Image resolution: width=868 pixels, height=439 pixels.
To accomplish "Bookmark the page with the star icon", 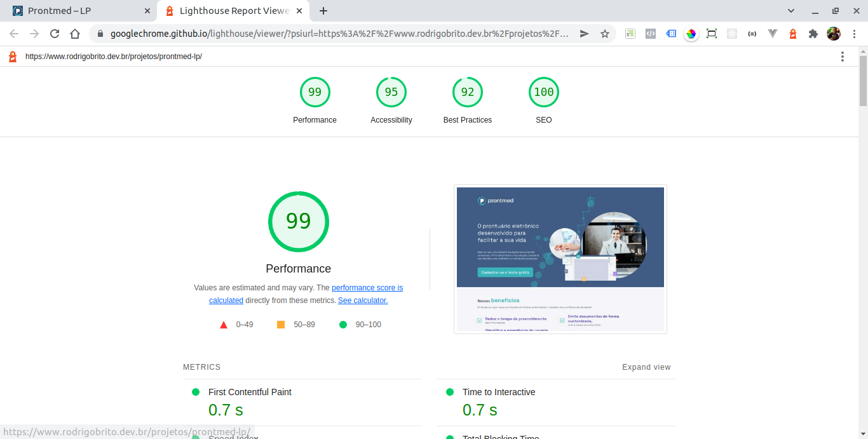I will tap(605, 33).
